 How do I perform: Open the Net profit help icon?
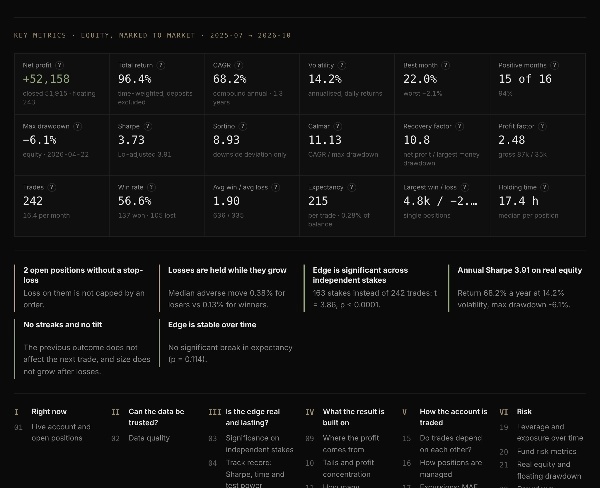point(59,65)
